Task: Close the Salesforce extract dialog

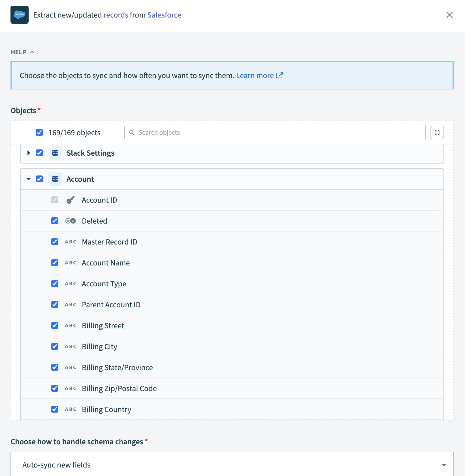Action: (449, 15)
